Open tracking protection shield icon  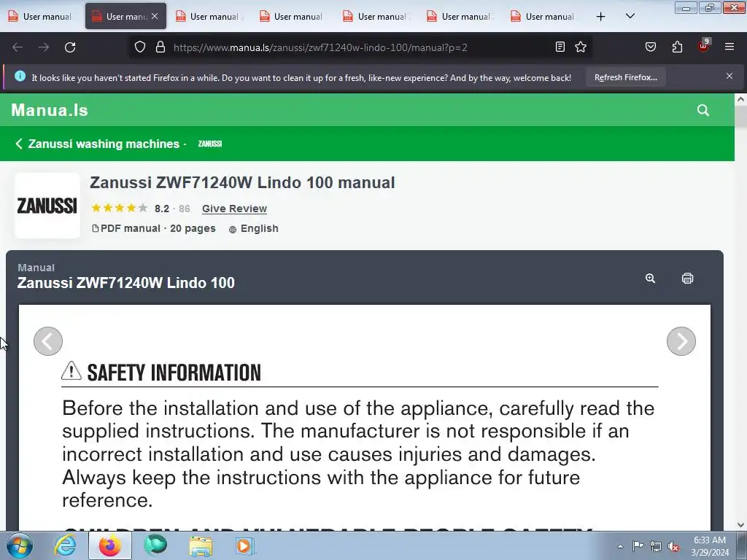point(139,47)
